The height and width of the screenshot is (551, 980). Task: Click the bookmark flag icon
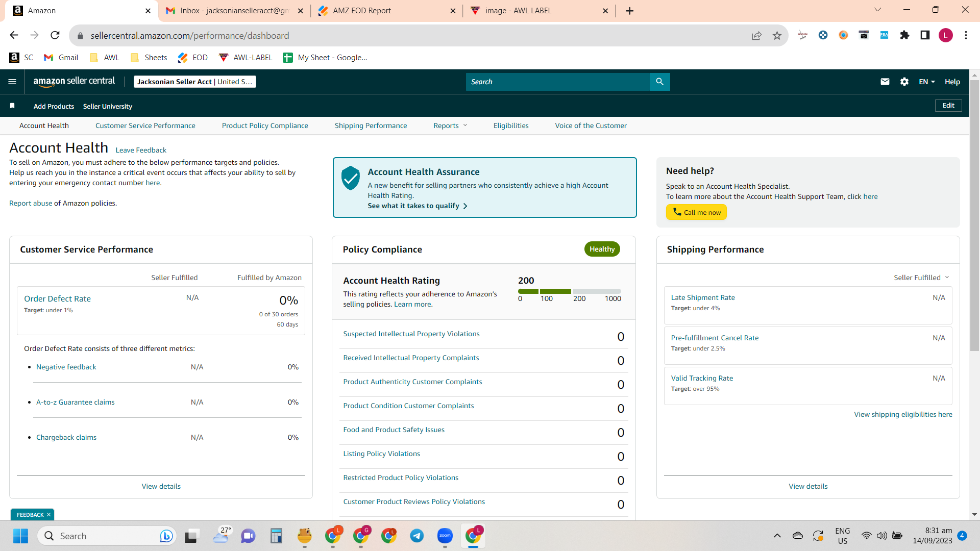[12, 106]
